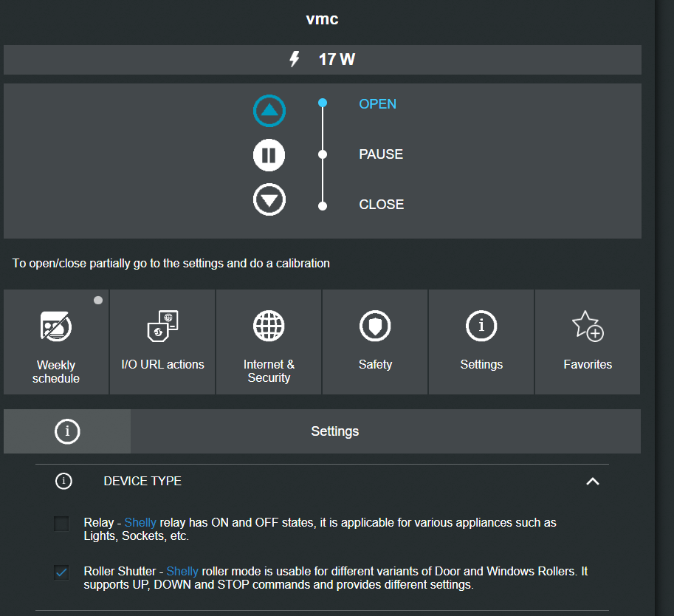
Task: Click Shelly link in Roller Shutter description
Action: [182, 572]
